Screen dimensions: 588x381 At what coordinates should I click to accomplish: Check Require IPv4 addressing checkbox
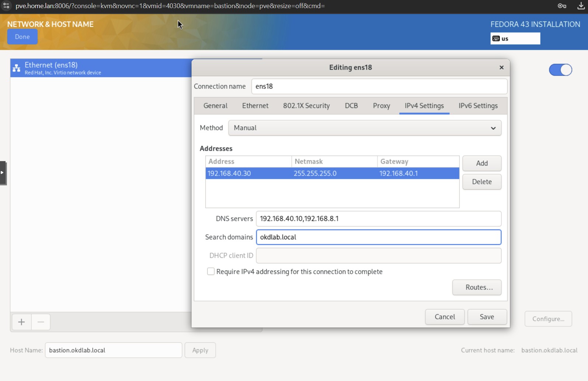[x=211, y=271]
